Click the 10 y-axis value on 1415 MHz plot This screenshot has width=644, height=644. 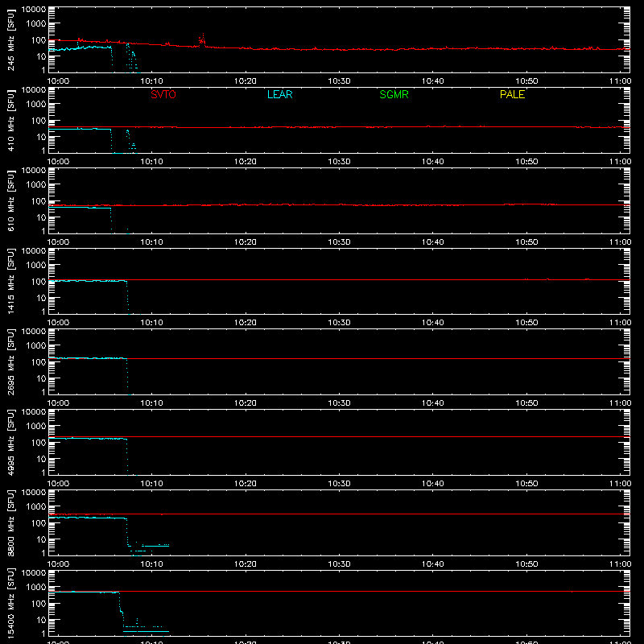click(x=41, y=298)
